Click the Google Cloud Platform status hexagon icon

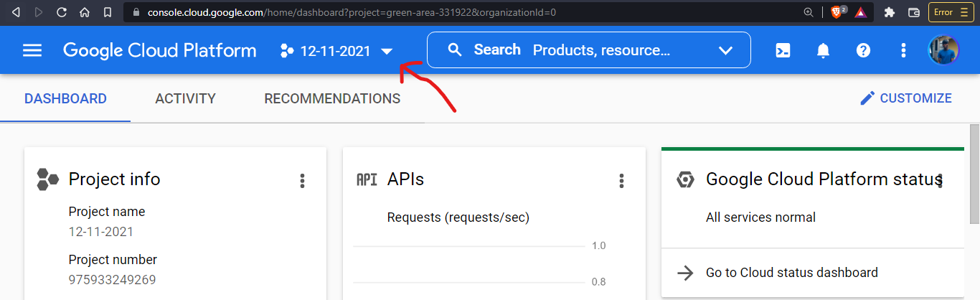[685, 179]
